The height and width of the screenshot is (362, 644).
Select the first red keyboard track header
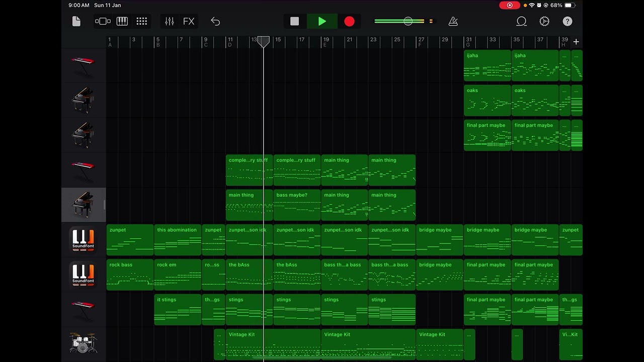(x=84, y=65)
